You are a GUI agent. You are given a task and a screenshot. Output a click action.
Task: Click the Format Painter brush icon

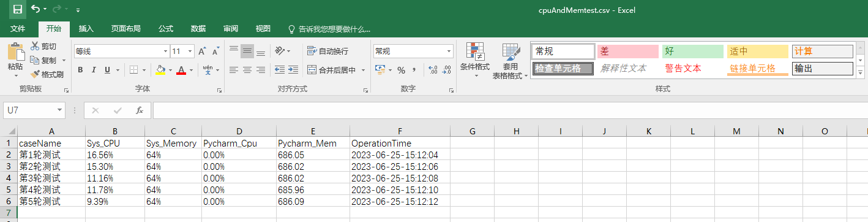(35, 74)
